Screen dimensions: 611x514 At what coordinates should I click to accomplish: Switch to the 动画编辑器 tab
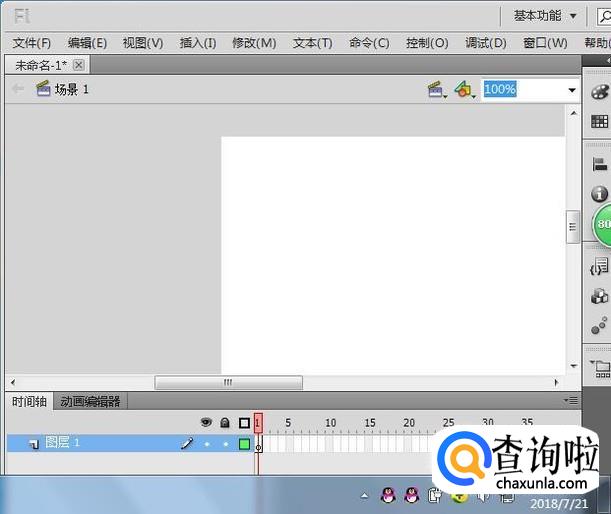click(x=90, y=402)
